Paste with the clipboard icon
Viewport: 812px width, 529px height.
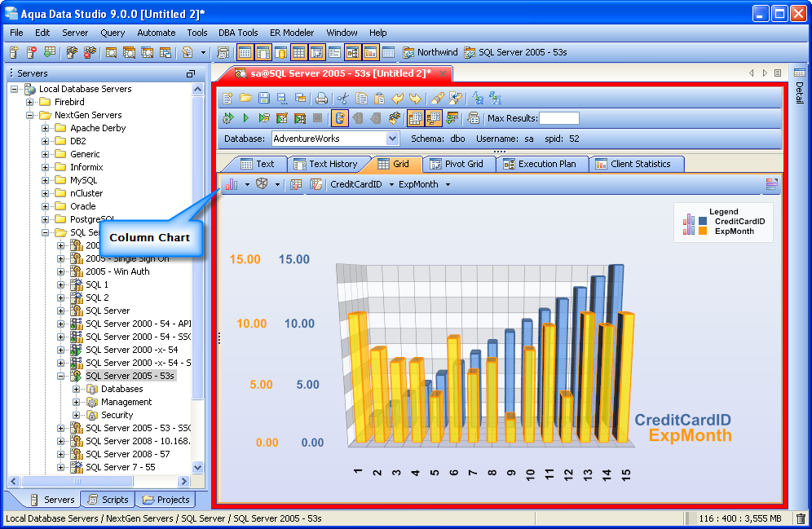click(x=380, y=98)
